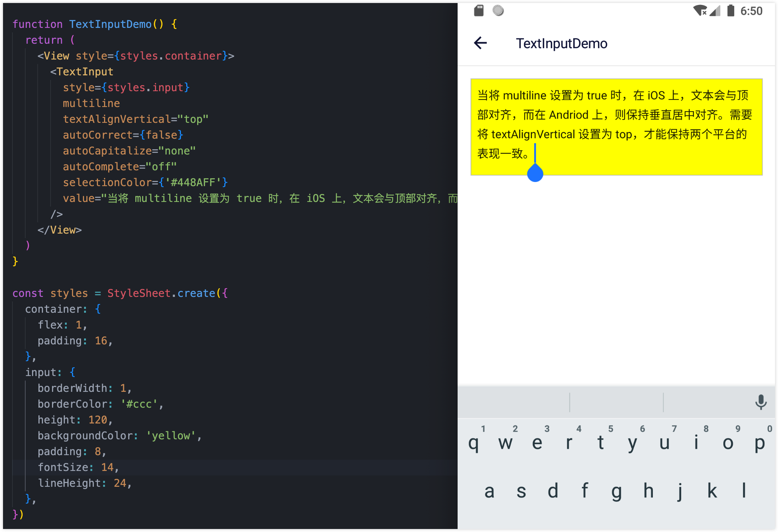Tap the 'k' key on the keyboard
Viewport: 778px width, 532px height.
pyautogui.click(x=712, y=491)
